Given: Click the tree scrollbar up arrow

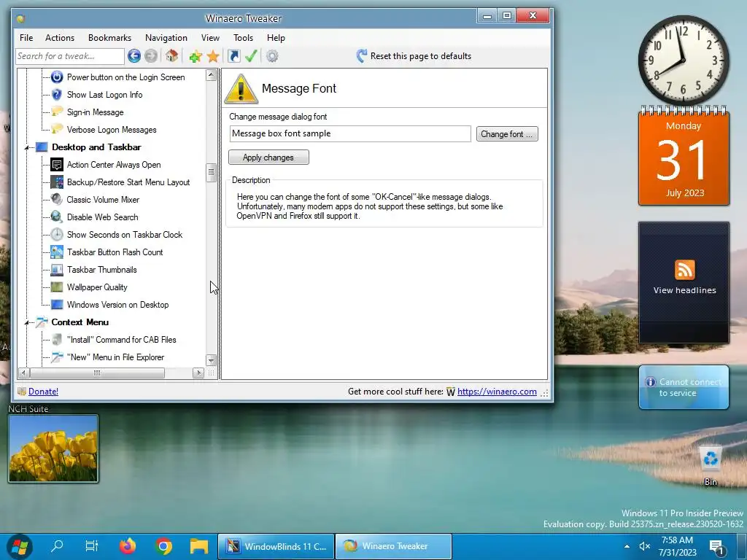Looking at the screenshot, I should coord(211,75).
